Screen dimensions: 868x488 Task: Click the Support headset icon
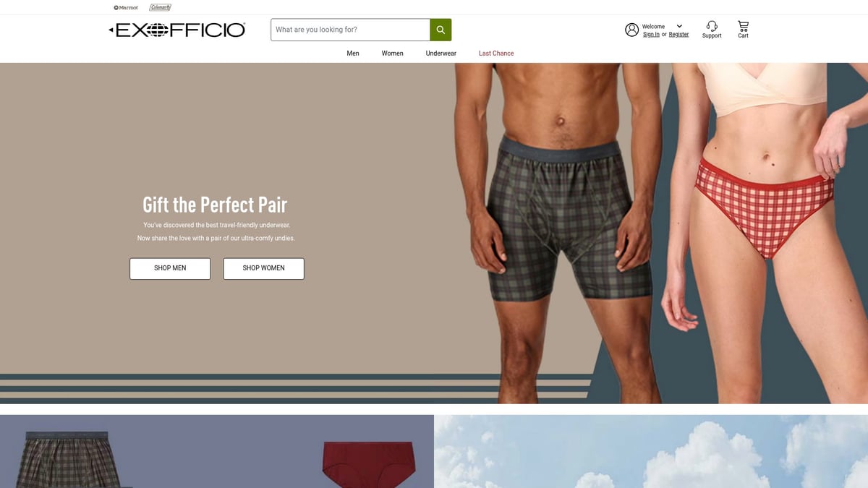click(x=712, y=26)
